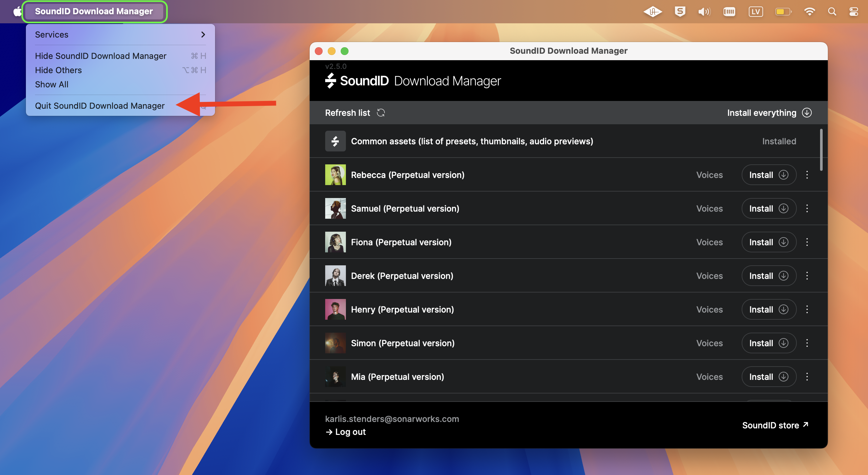Open Universal Audio menu bar icon
Screen dimensions: 868x475
pyautogui.click(x=653, y=12)
